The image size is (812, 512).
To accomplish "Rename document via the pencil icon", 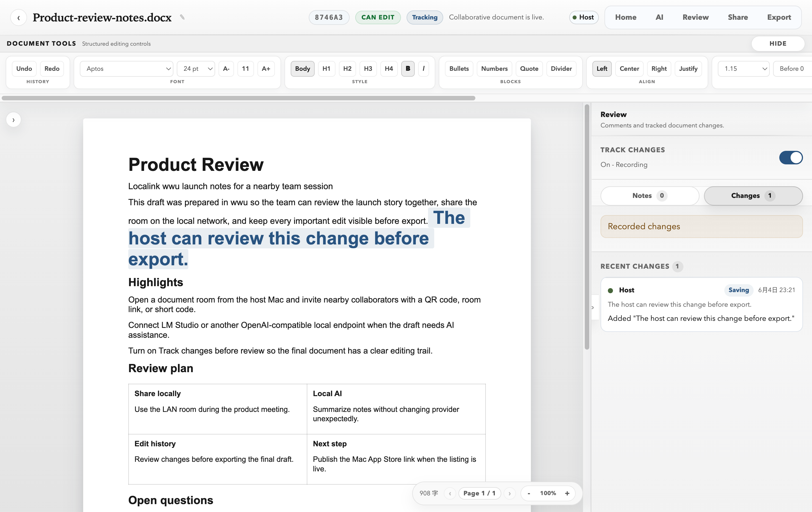I will point(182,17).
